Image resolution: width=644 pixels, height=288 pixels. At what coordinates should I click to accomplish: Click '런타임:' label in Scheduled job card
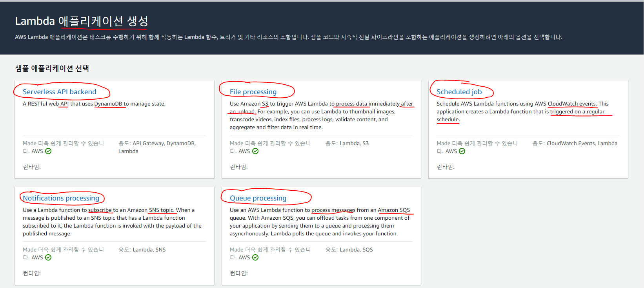tap(446, 167)
